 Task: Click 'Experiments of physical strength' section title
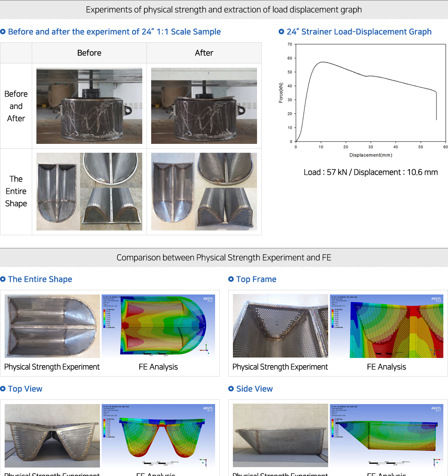(224, 9)
